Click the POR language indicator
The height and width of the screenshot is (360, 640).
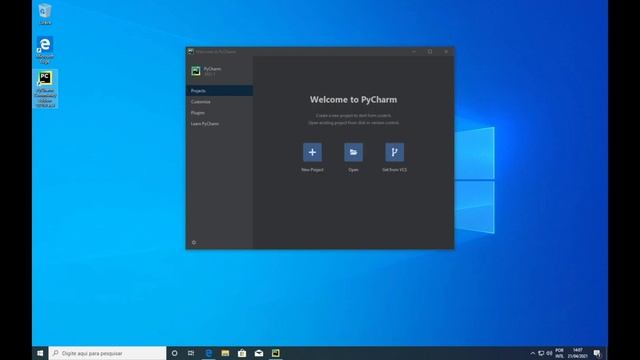point(560,353)
